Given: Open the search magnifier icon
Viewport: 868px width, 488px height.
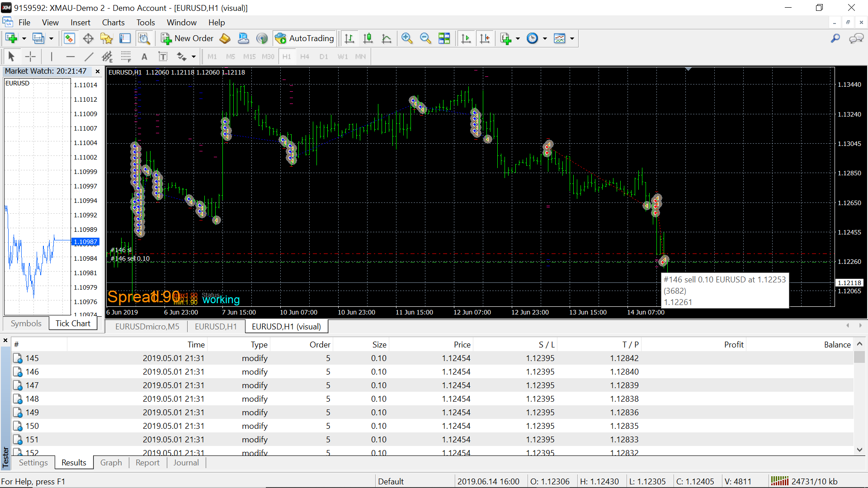Looking at the screenshot, I should click(835, 38).
